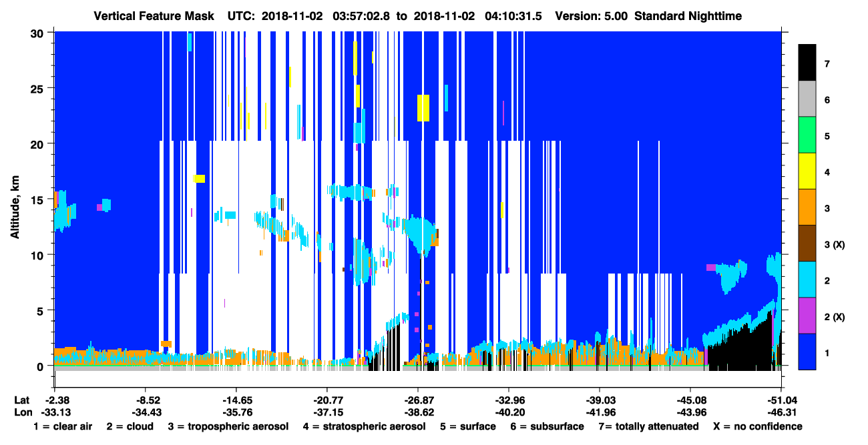Click the magenta legend swatch labeled 2 (X)

(x=807, y=316)
